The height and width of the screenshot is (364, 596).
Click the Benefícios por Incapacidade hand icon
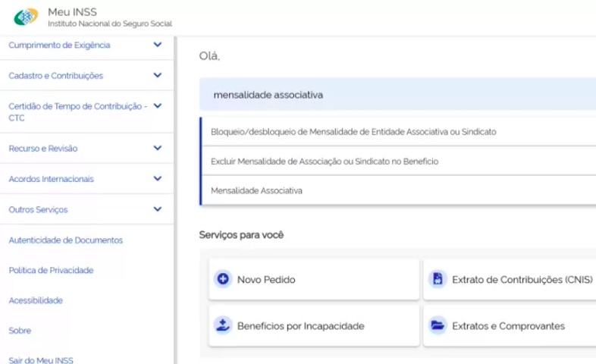[223, 326]
